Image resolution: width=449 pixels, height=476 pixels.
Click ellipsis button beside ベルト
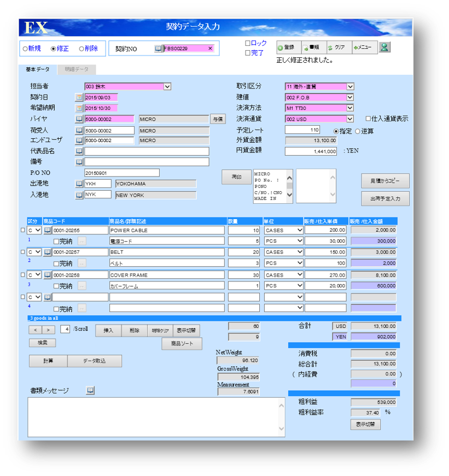pyautogui.click(x=81, y=263)
